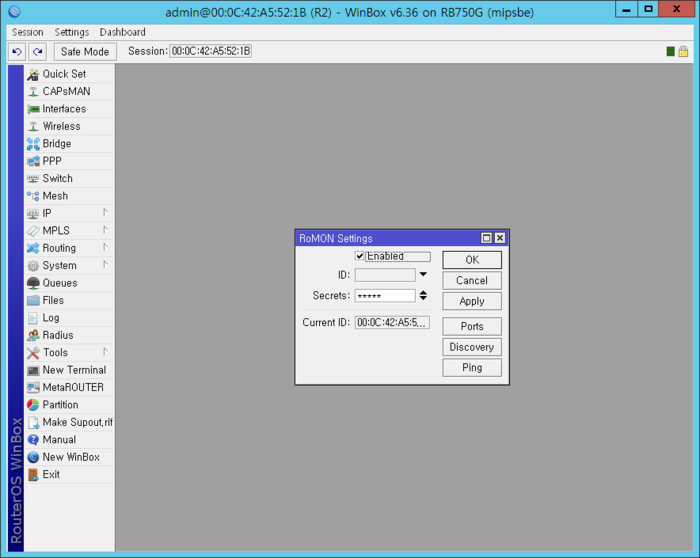Click the padlock icon in toolbar

pyautogui.click(x=683, y=51)
